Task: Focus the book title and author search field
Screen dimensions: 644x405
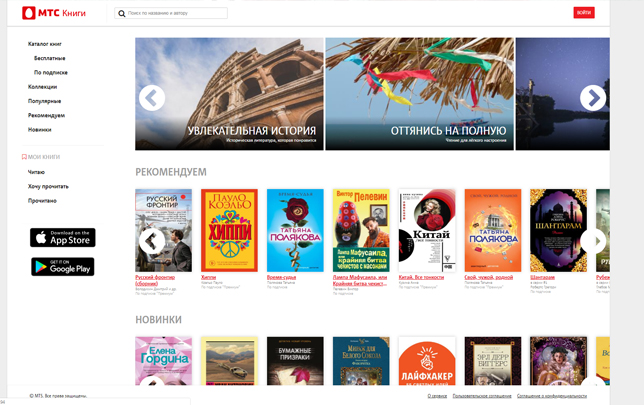Action: 176,14
